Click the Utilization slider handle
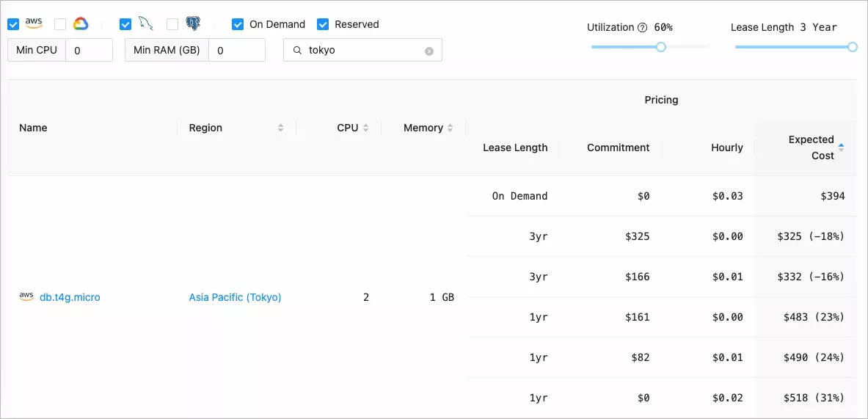Image resolution: width=868 pixels, height=419 pixels. (x=661, y=47)
